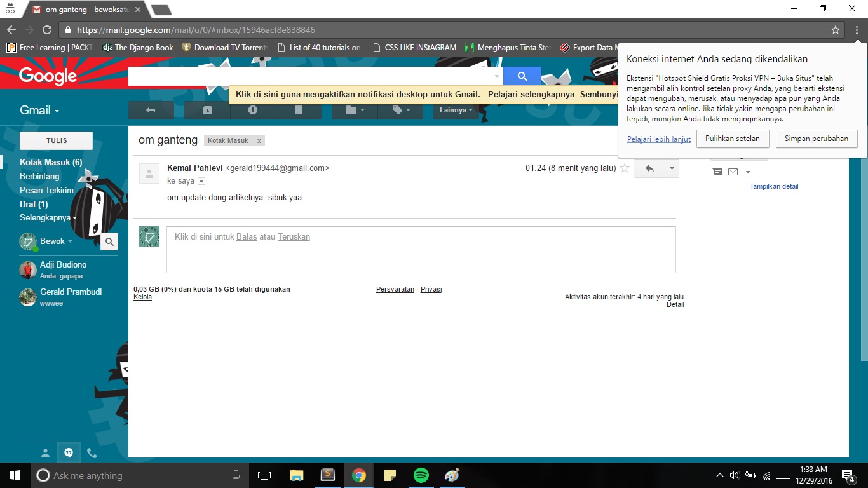Open Pelajari lebih lanjut link in popup
This screenshot has width=868, height=488.
(659, 139)
